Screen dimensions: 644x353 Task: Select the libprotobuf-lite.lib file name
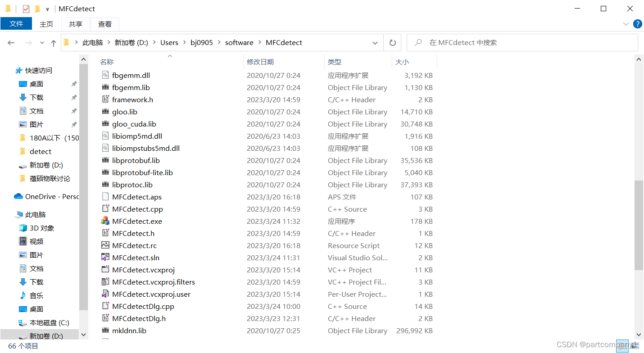(x=142, y=172)
